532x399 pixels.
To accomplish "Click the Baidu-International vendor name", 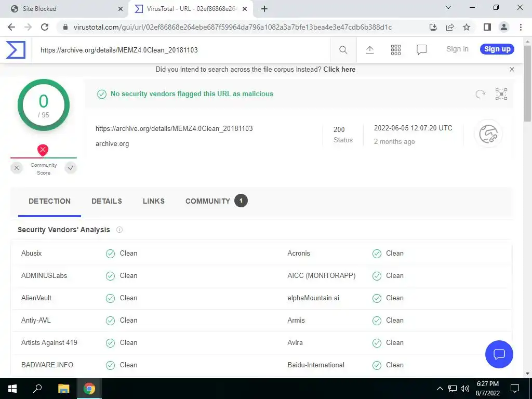I will coord(316,365).
